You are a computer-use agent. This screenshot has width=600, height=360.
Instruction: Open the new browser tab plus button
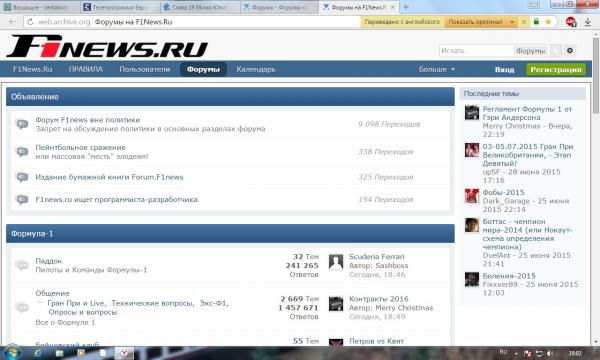click(406, 7)
